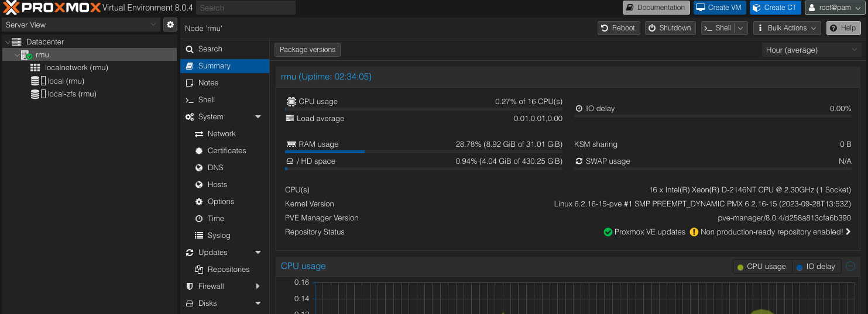Click the Documentation button

pyautogui.click(x=656, y=8)
